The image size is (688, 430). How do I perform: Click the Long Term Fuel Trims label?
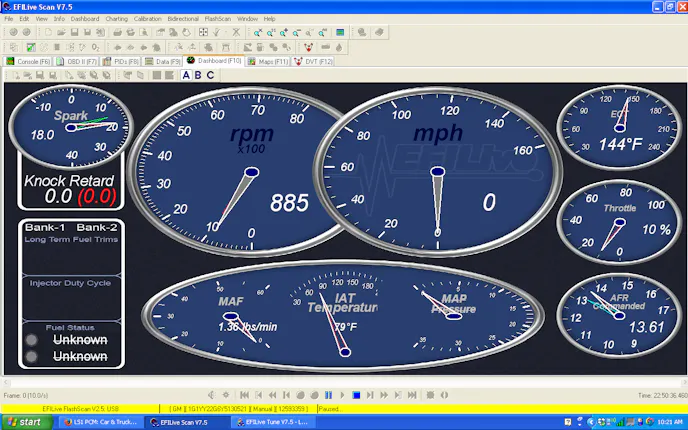(x=71, y=239)
